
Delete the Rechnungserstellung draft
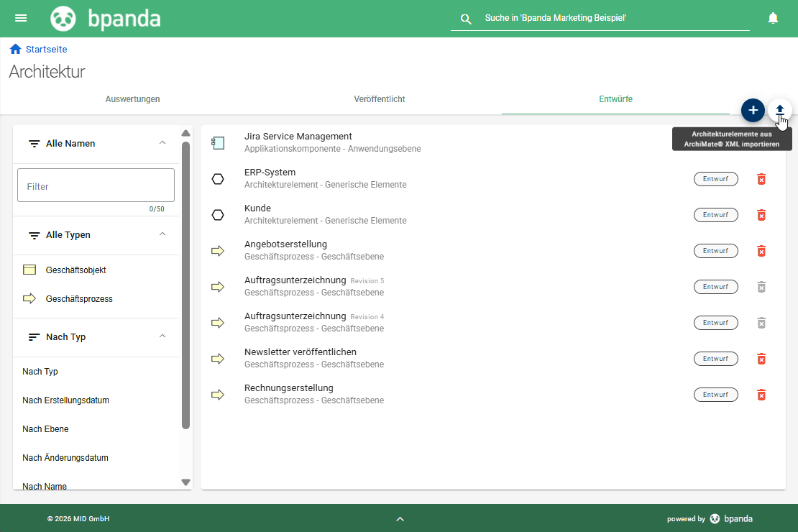point(761,395)
